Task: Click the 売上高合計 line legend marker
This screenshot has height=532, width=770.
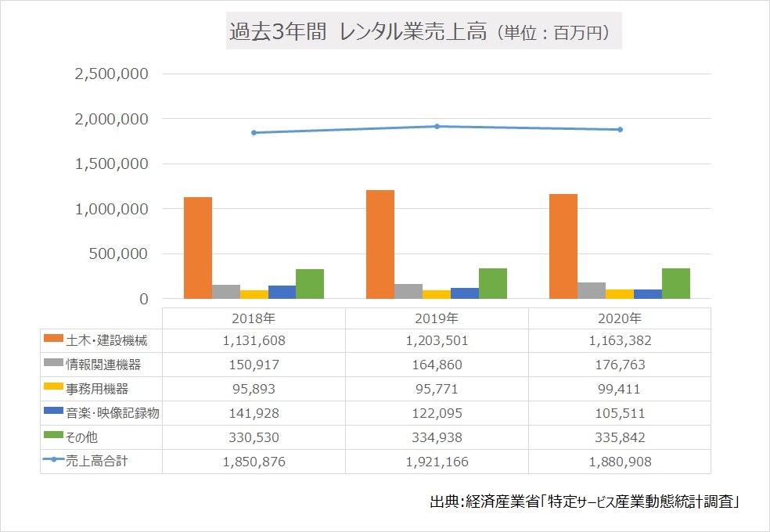Action: coord(52,461)
